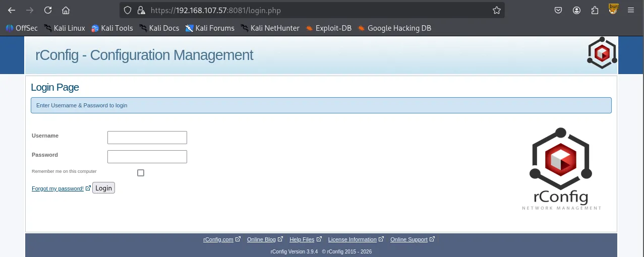Bookmark this page with star icon
This screenshot has height=257, width=644.
(x=496, y=10)
